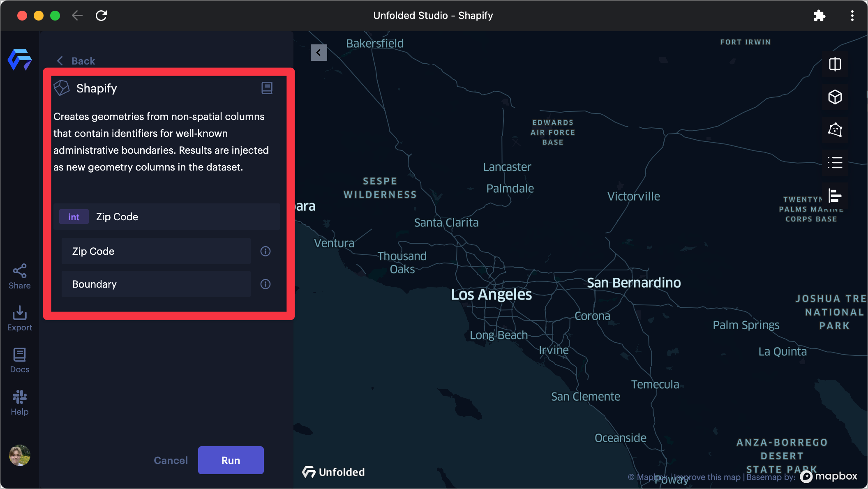Viewport: 868px width, 489px height.
Task: Activate the draw on map tool
Action: pos(835,130)
